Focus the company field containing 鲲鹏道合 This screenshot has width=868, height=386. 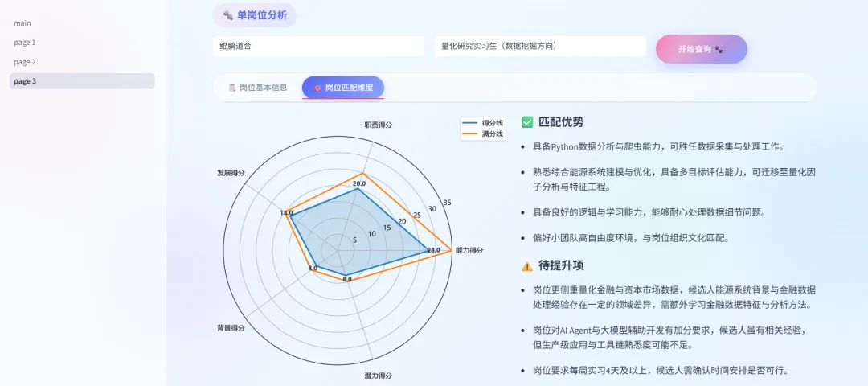(318, 47)
